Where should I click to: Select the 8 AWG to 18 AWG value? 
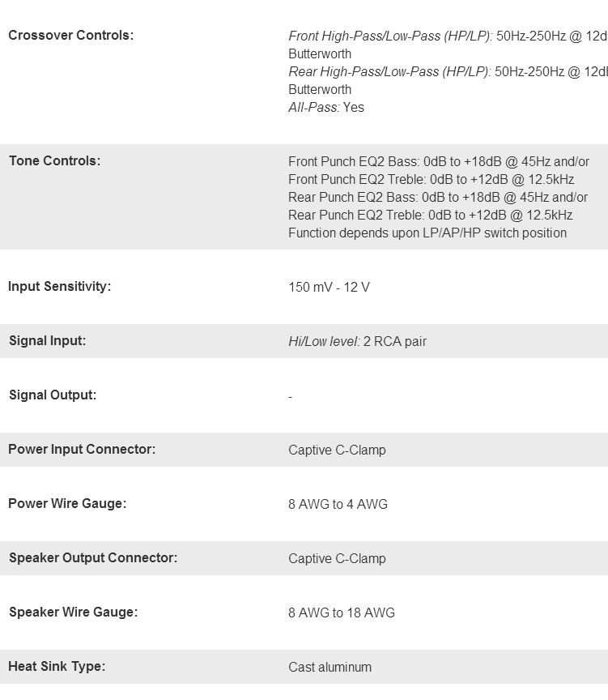(341, 613)
